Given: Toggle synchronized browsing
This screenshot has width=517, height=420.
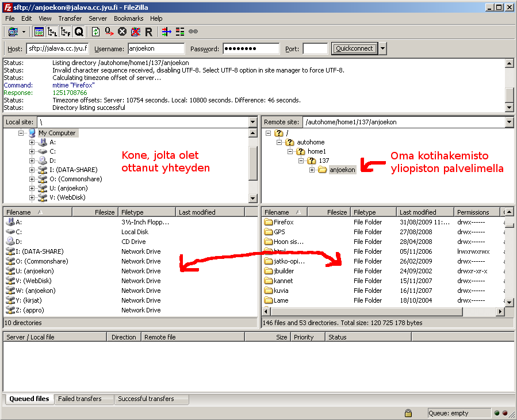Looking at the screenshot, I should coord(193,32).
